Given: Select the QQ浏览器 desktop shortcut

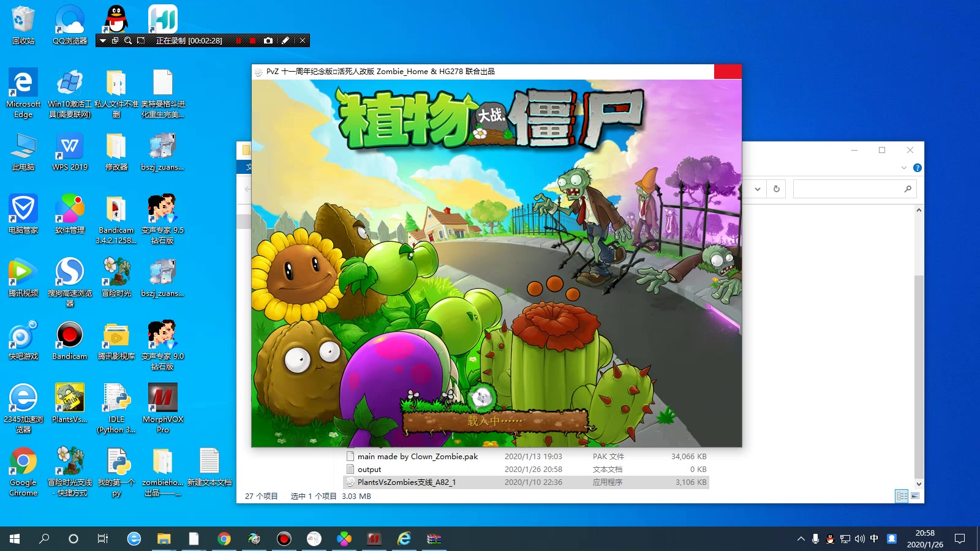Looking at the screenshot, I should (x=70, y=25).
